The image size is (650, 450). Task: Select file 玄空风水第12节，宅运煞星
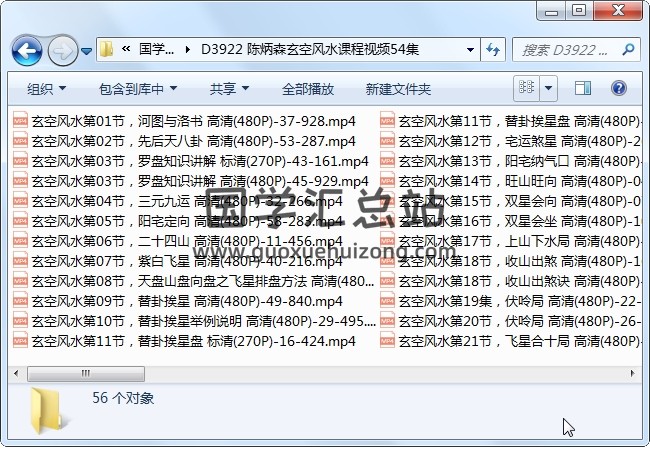510,141
